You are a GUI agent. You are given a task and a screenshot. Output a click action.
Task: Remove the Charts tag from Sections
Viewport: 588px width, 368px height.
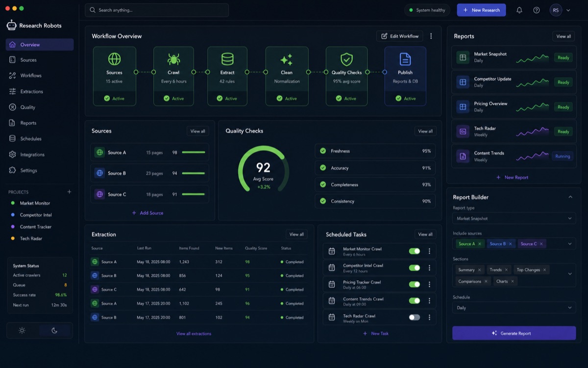pos(513,281)
